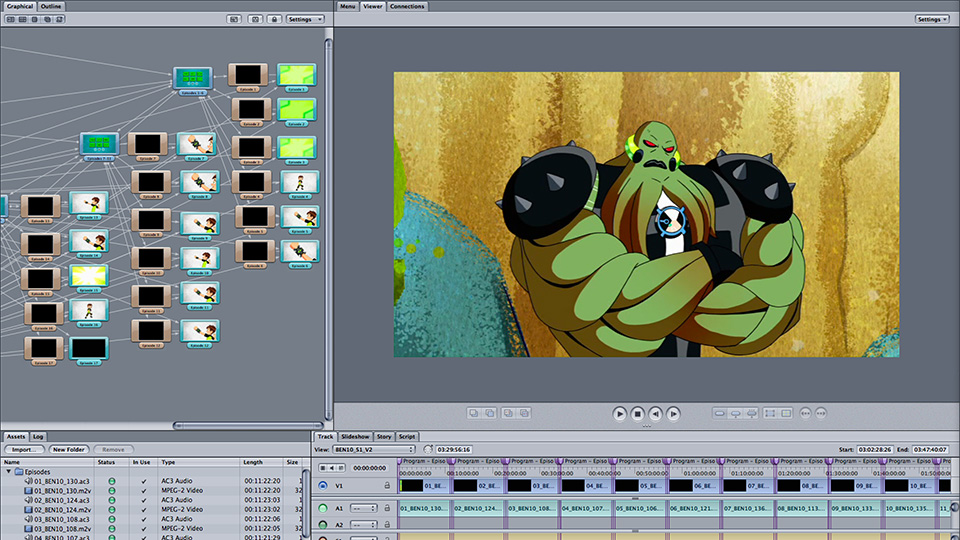Toggle the lock on track V1
The height and width of the screenshot is (540, 960).
tap(387, 486)
